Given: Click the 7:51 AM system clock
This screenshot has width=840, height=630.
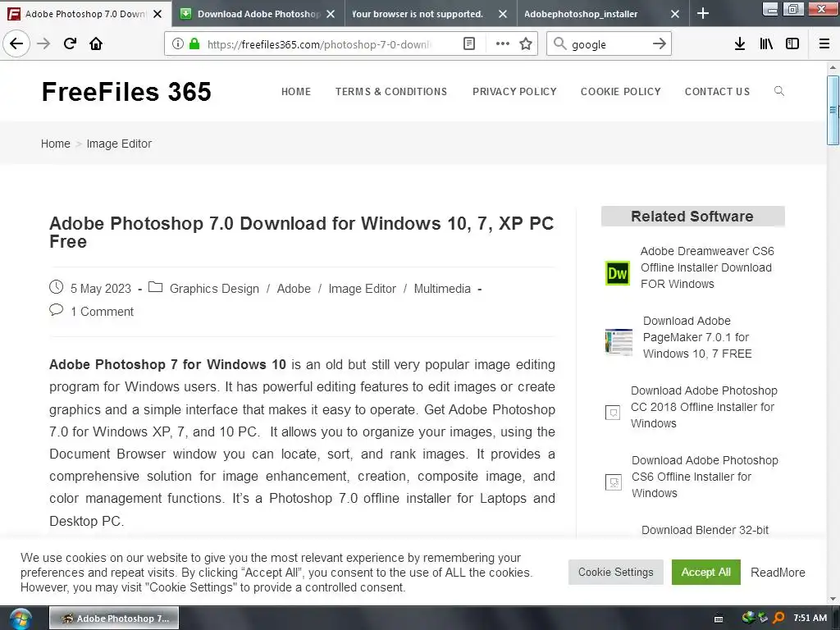Looking at the screenshot, I should pos(810,618).
